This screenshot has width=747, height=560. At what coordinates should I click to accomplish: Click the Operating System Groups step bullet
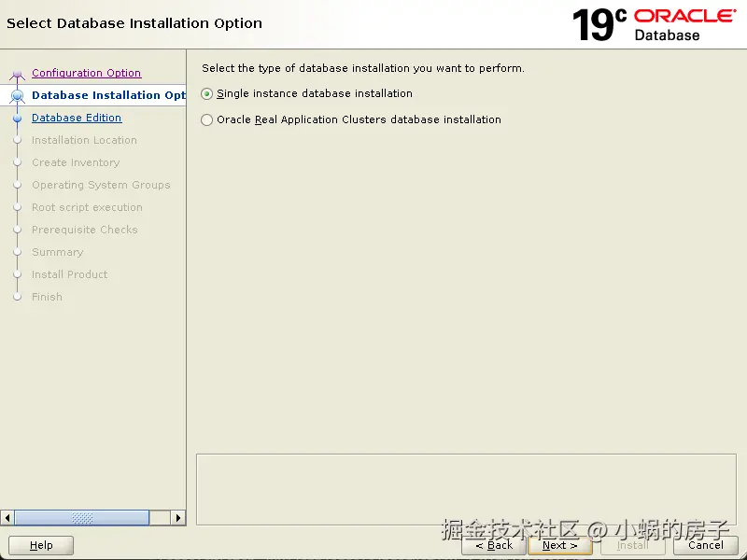(18, 185)
